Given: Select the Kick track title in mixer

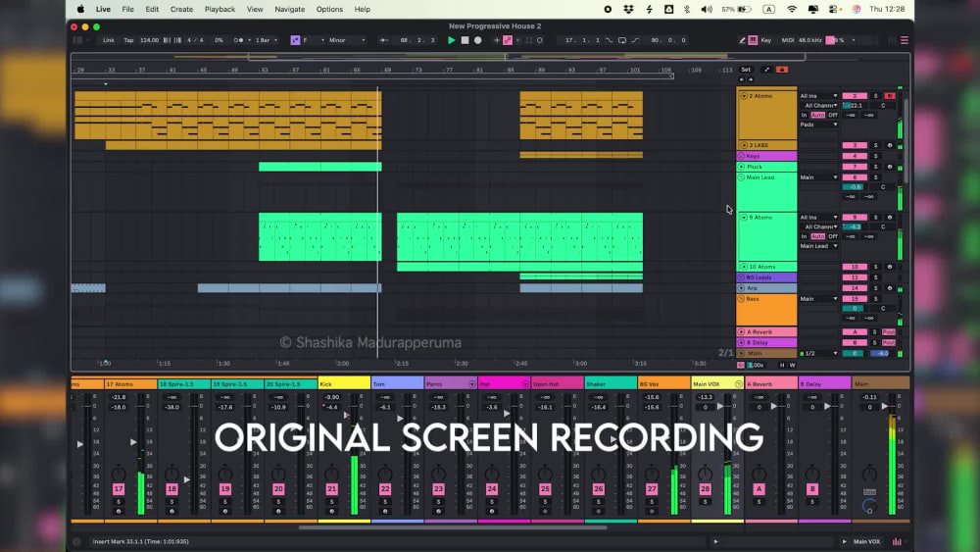Looking at the screenshot, I should click(344, 383).
